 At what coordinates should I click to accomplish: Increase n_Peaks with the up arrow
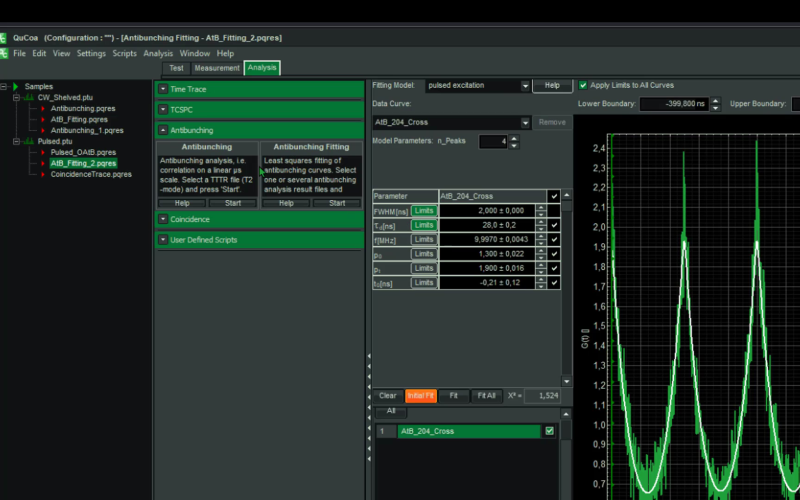tap(514, 138)
